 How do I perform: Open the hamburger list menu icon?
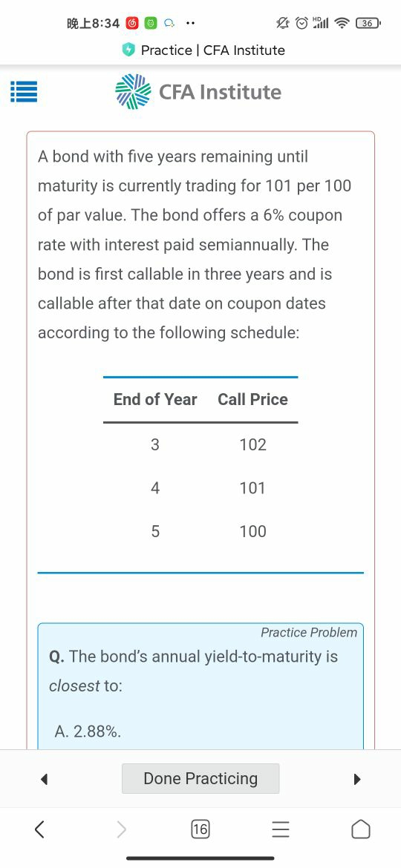point(24,92)
